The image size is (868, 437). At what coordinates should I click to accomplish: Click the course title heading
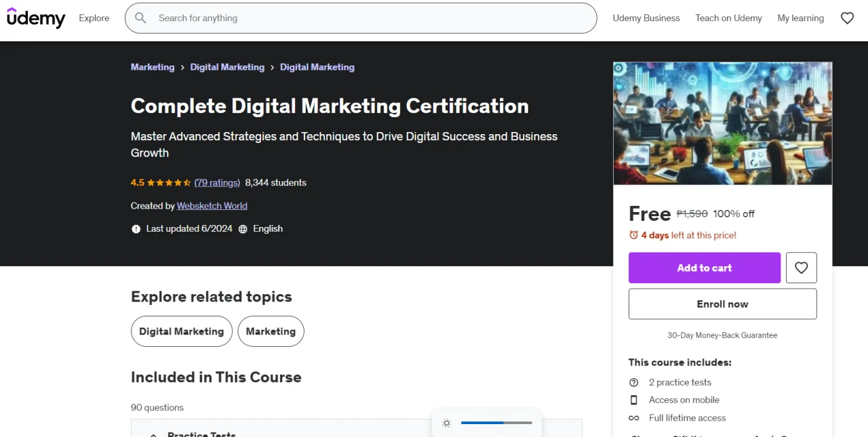pyautogui.click(x=330, y=106)
